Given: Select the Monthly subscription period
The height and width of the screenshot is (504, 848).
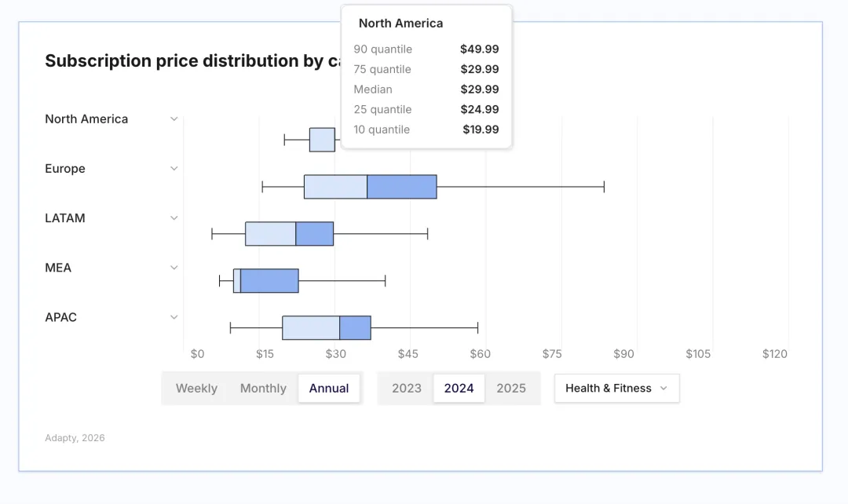Looking at the screenshot, I should click(x=263, y=388).
